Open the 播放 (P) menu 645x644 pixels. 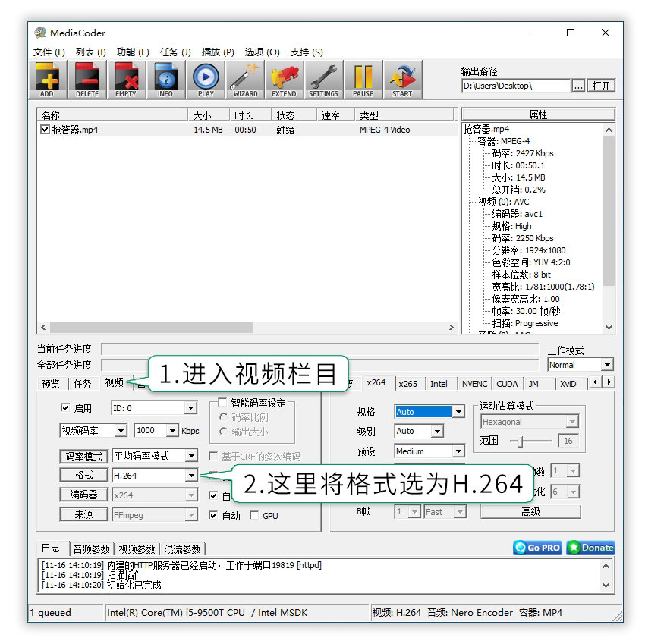(218, 52)
